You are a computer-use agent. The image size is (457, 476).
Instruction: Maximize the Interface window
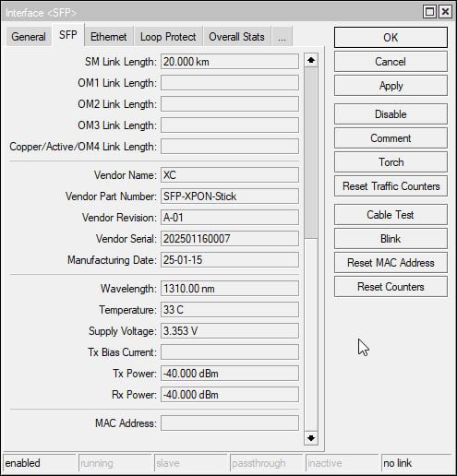429,12
